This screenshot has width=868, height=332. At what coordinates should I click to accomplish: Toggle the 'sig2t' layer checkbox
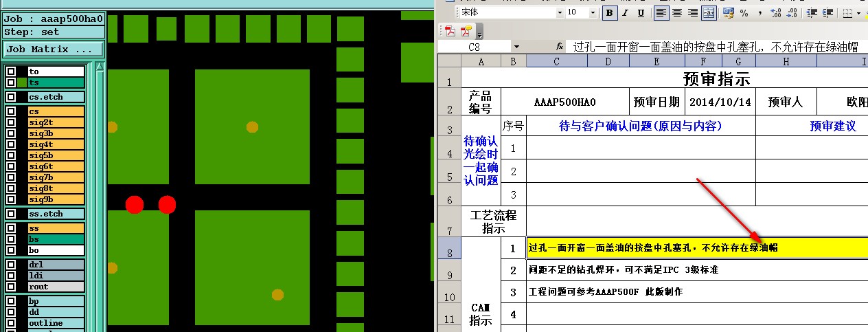tap(10, 122)
